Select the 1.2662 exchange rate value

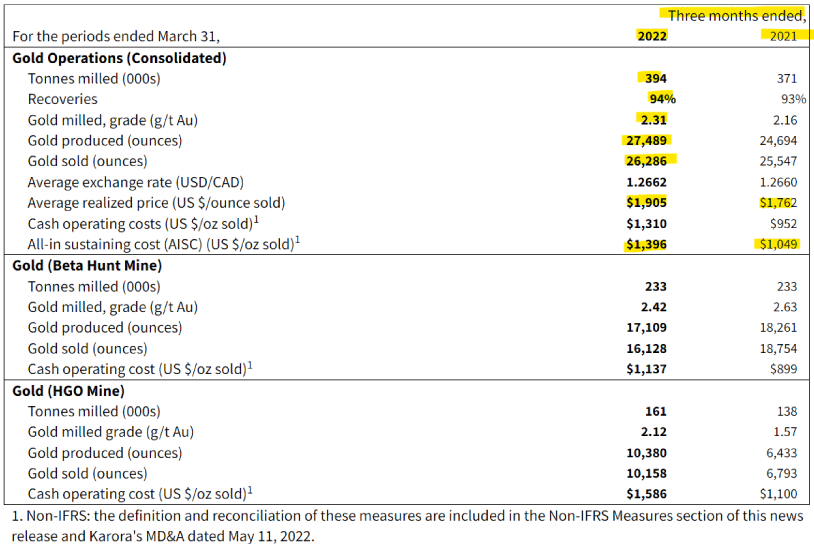(648, 182)
